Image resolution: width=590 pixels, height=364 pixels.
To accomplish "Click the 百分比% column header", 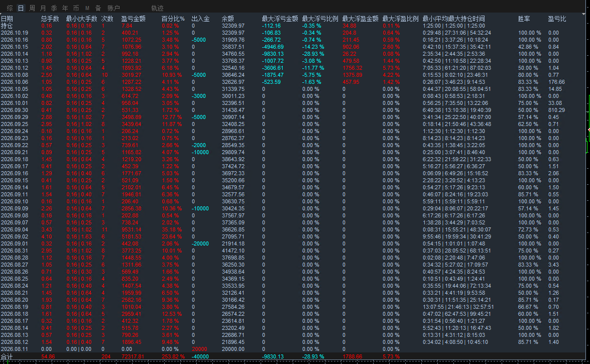I will click(x=173, y=19).
